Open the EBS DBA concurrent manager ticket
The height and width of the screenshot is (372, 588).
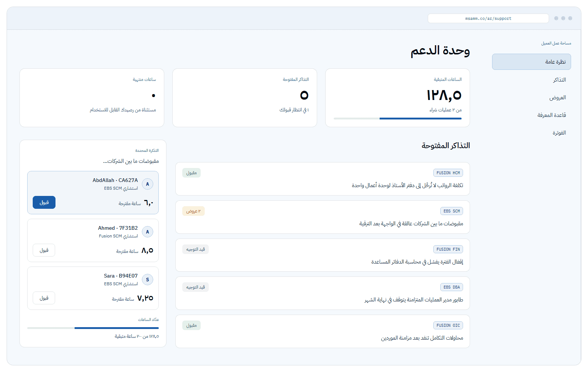pyautogui.click(x=323, y=293)
